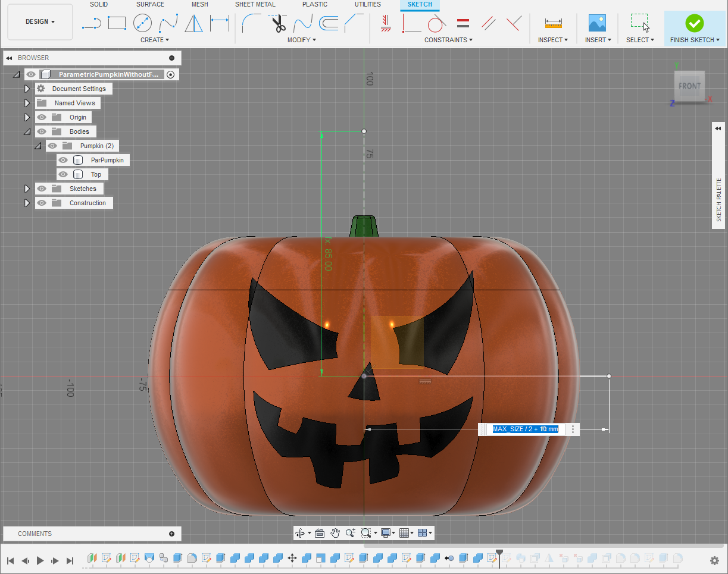Activate the Trim scissors tool
The height and width of the screenshot is (574, 728).
pyautogui.click(x=278, y=23)
